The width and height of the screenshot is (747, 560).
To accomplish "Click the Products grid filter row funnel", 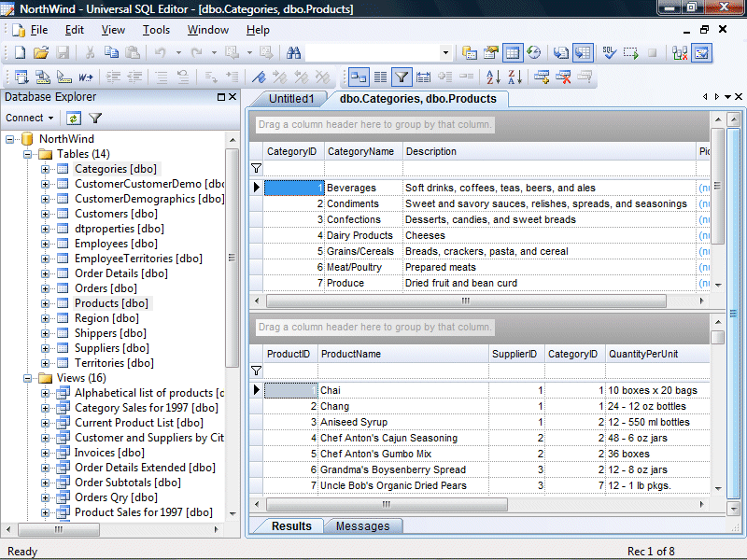I will coord(256,371).
